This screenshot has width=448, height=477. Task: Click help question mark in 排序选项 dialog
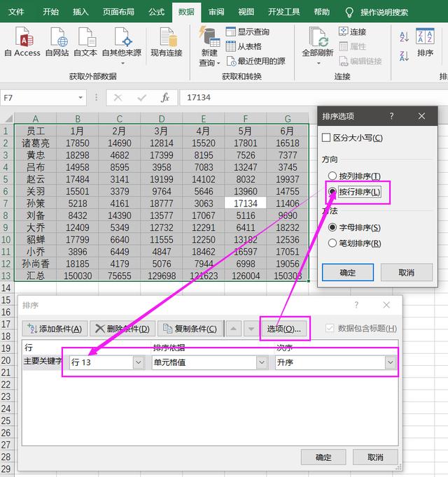point(392,115)
